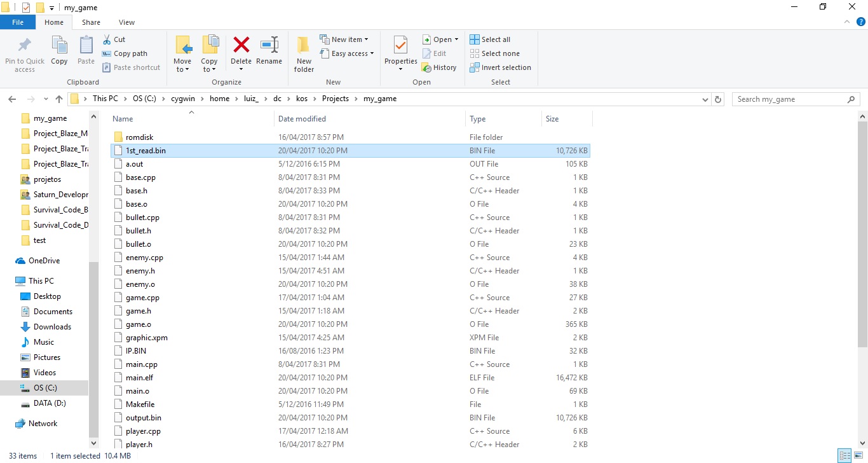The image size is (868, 463).
Task: Click Copy path command
Action: coord(125,53)
